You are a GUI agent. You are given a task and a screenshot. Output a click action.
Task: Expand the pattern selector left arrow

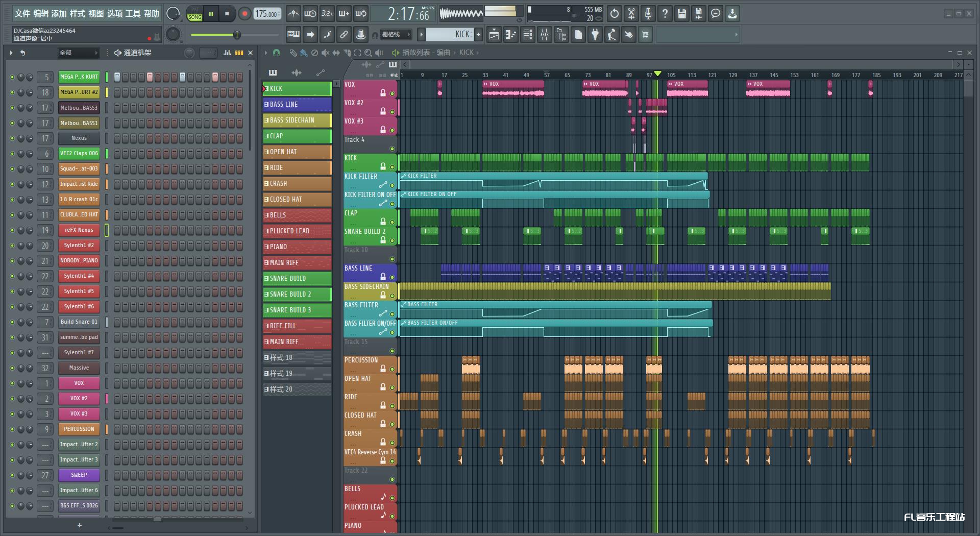(x=421, y=35)
